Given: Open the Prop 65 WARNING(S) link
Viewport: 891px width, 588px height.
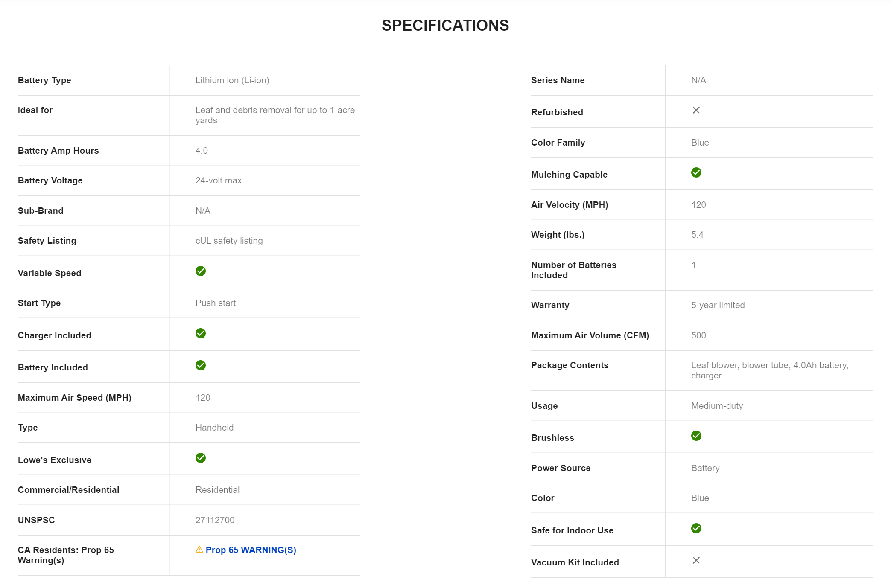Looking at the screenshot, I should pyautogui.click(x=251, y=550).
